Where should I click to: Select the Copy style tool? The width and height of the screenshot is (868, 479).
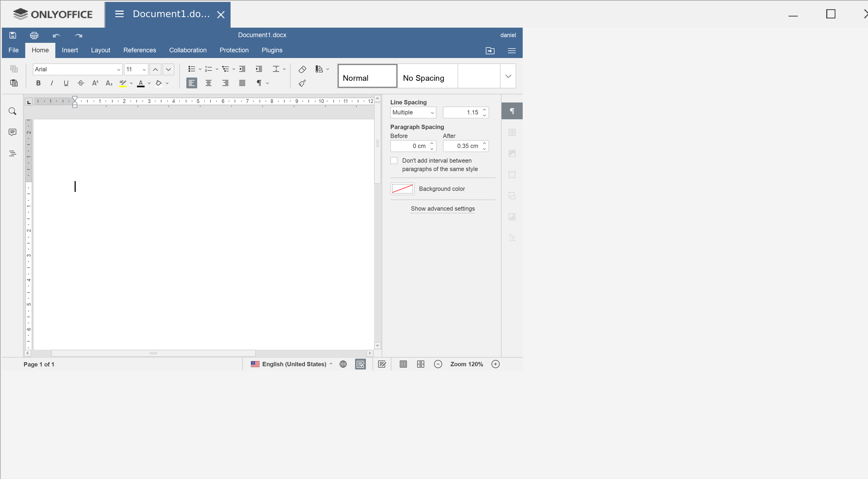click(x=302, y=83)
